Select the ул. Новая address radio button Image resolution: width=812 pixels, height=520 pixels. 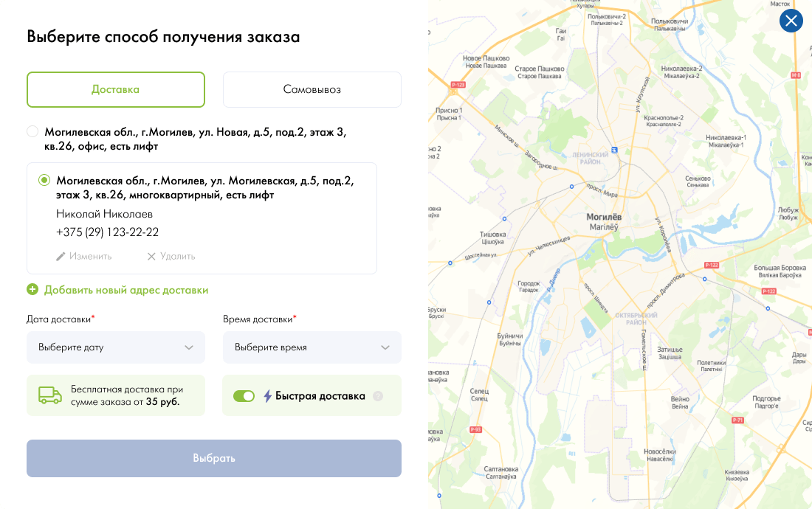pyautogui.click(x=32, y=132)
